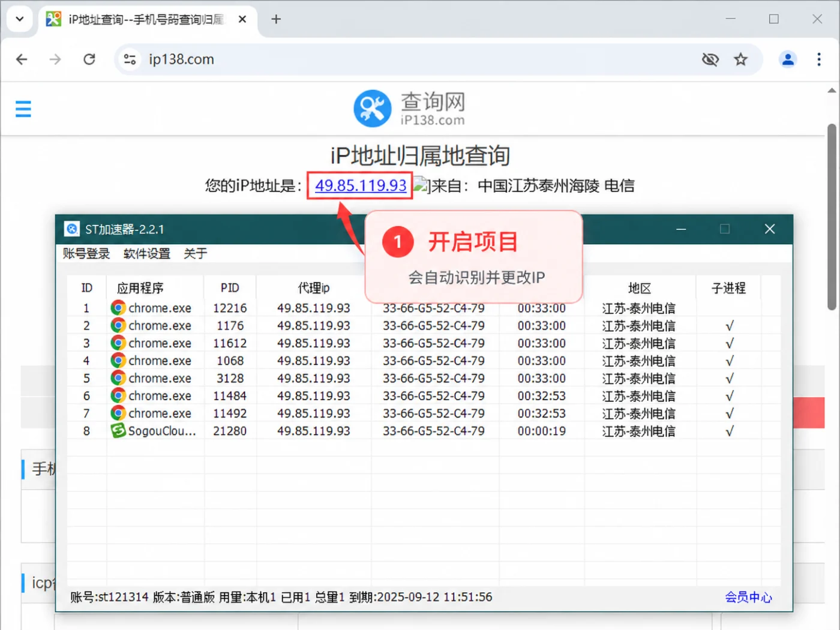Select chrome.exe row with PID 11612

(x=424, y=343)
